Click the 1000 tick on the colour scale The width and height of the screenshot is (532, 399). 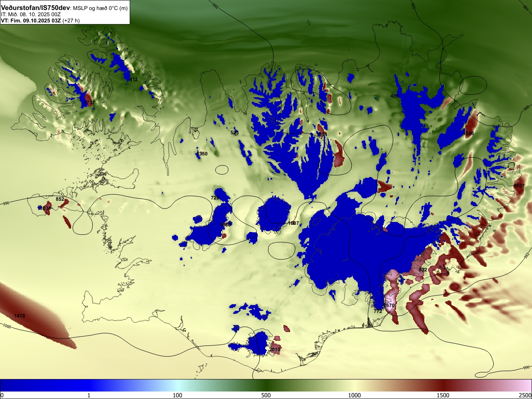pyautogui.click(x=355, y=395)
